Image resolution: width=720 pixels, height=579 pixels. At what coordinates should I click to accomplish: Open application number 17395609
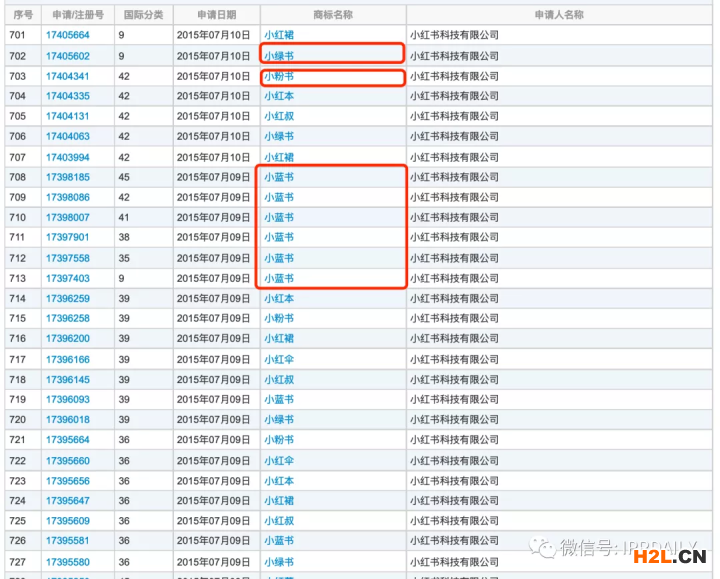[68, 521]
